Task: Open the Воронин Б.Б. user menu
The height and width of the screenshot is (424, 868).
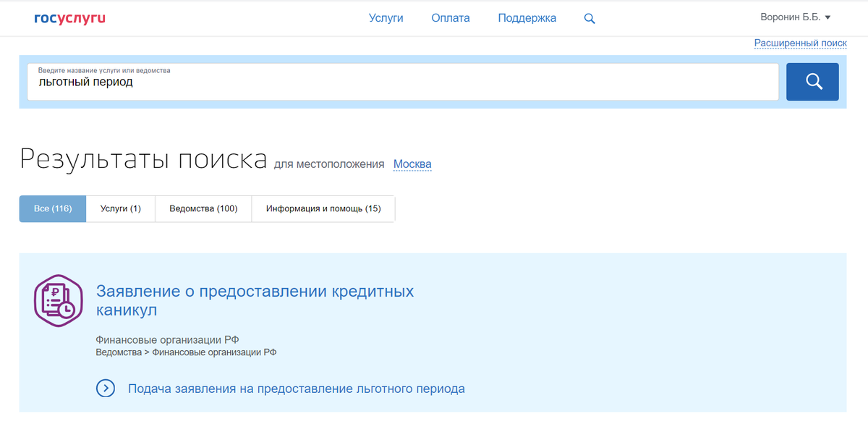Action: [796, 17]
